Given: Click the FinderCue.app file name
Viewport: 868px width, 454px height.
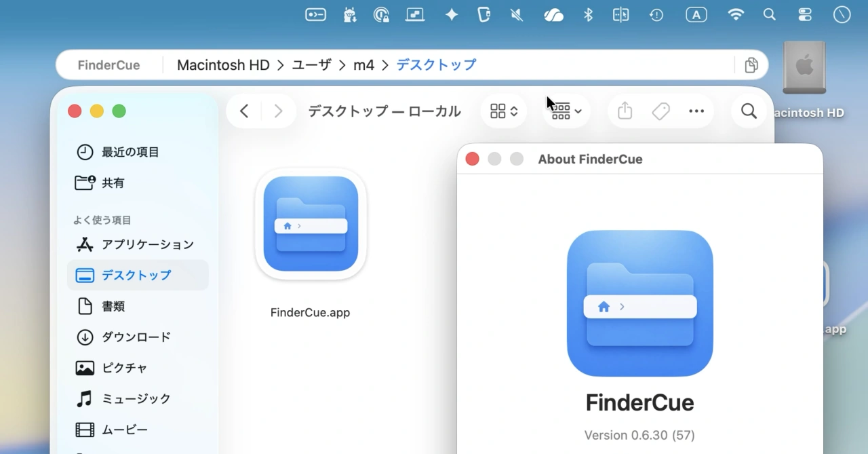Looking at the screenshot, I should click(310, 313).
